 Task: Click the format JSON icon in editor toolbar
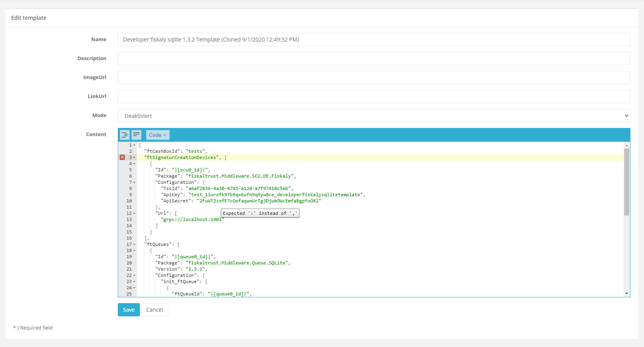point(125,135)
